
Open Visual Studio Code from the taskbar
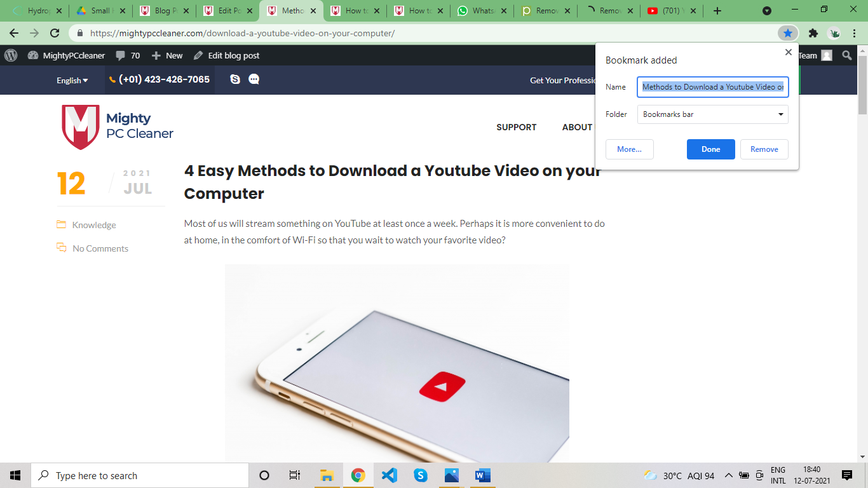click(x=390, y=475)
